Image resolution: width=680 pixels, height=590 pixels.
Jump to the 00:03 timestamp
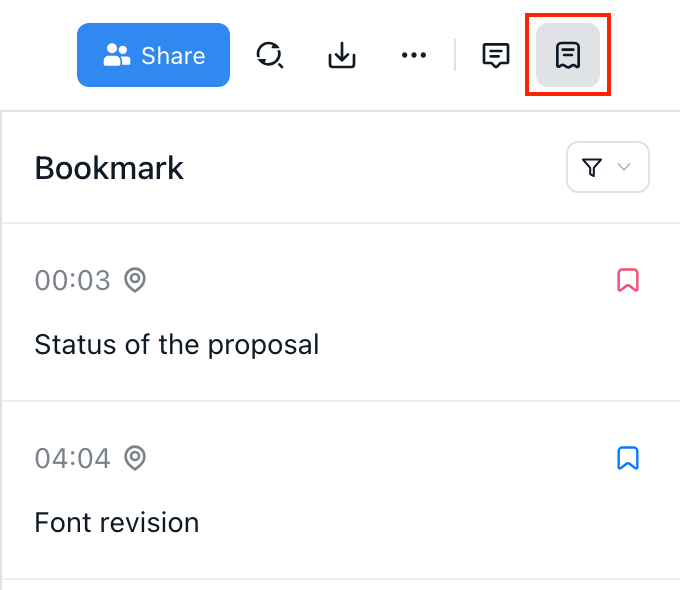[72, 281]
